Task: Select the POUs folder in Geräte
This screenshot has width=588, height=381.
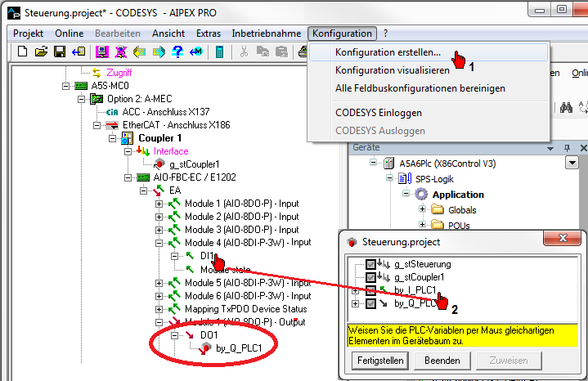Action: tap(459, 225)
